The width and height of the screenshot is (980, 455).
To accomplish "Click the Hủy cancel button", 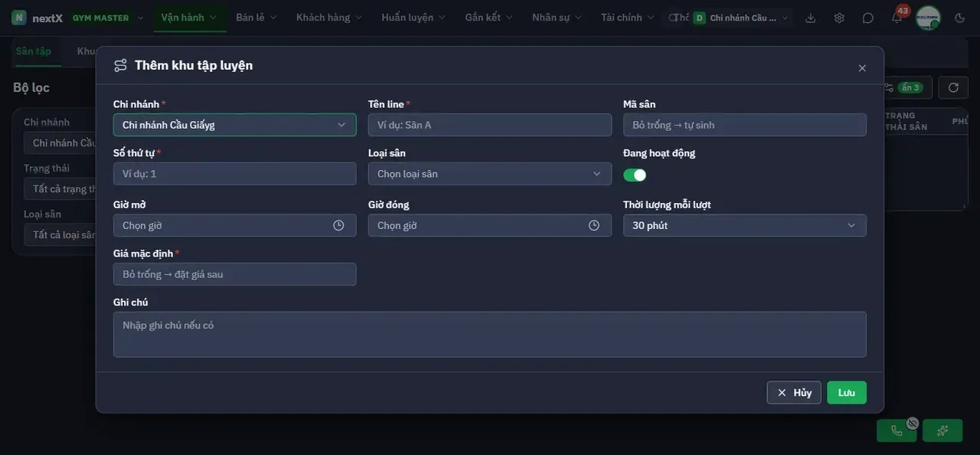I will coord(794,392).
